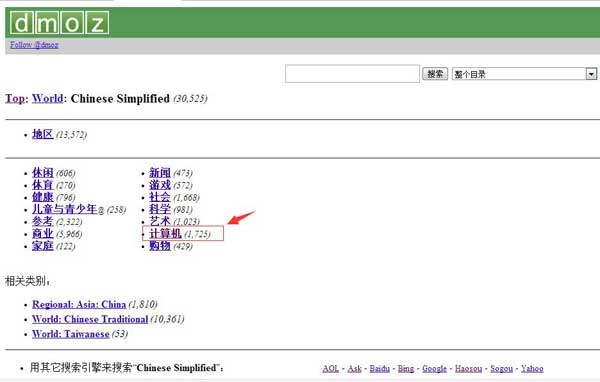Select the 健康 category link

(42, 198)
